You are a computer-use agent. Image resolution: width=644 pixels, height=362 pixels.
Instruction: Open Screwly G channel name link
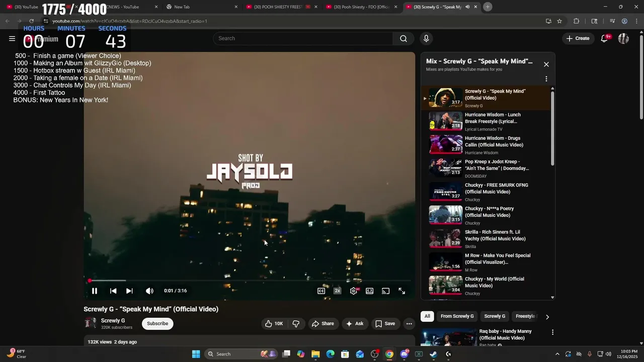pyautogui.click(x=113, y=321)
